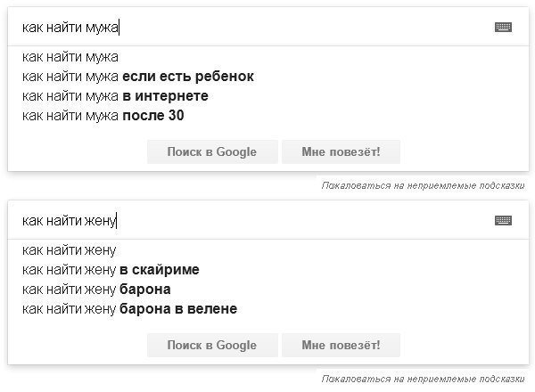Choose suggestion "как найти жену в скайриме"
535x392 pixels.
point(111,270)
